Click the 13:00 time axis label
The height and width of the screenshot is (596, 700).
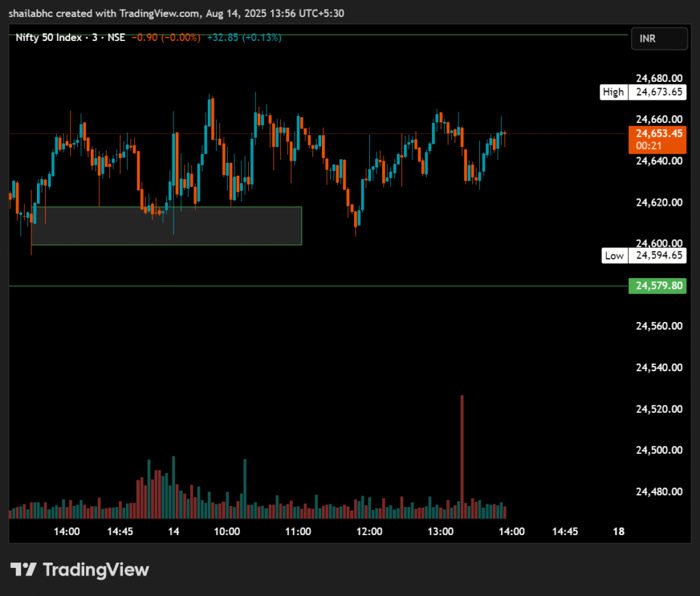pyautogui.click(x=441, y=531)
